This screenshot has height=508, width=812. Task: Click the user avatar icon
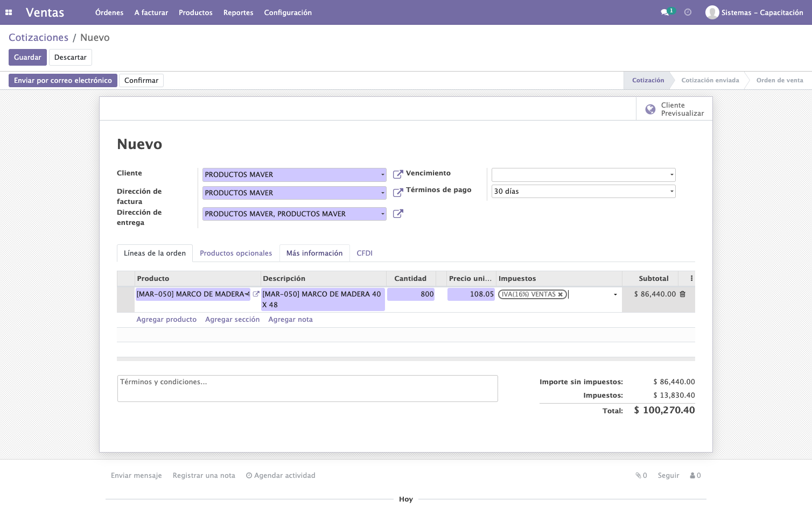(712, 12)
